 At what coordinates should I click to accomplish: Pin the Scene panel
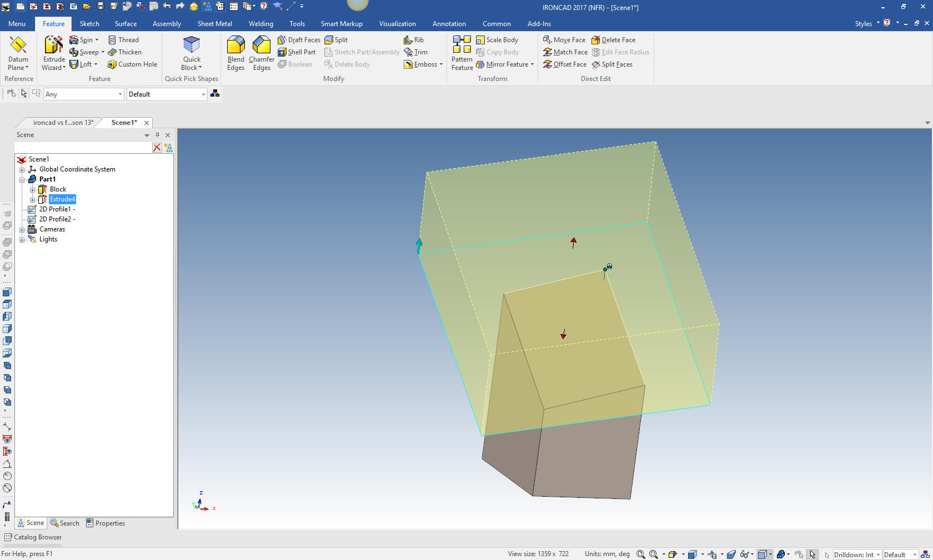point(157,135)
